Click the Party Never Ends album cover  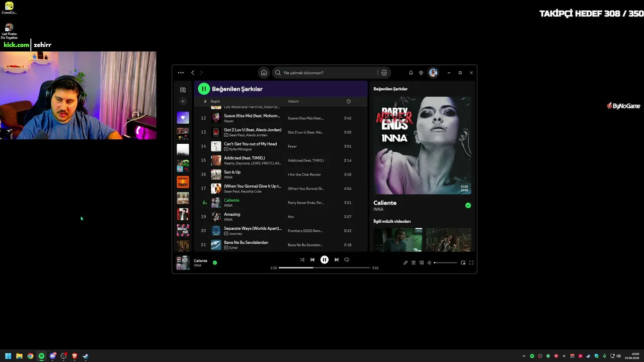coord(422,146)
